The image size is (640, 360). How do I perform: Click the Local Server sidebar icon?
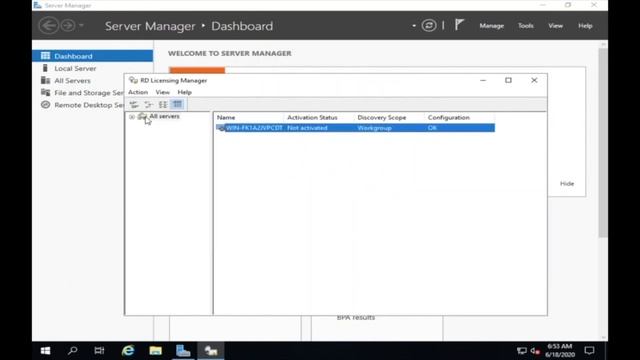[45, 68]
